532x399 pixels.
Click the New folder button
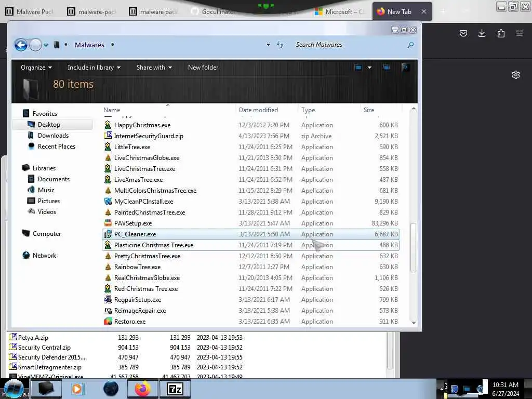point(203,68)
